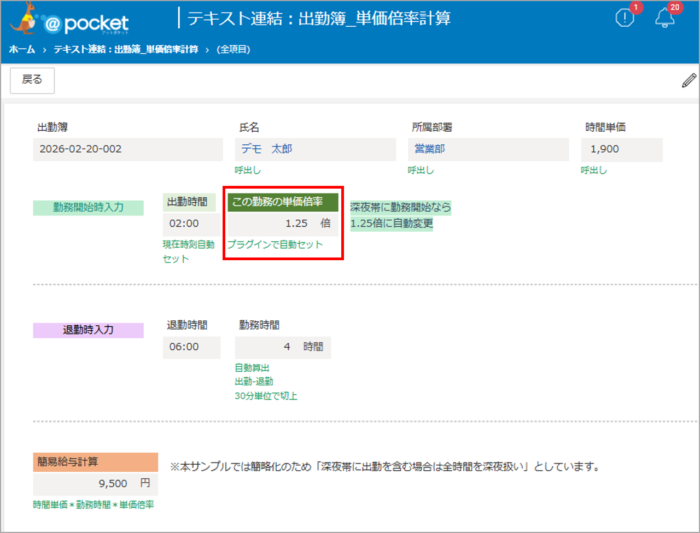The height and width of the screenshot is (533, 700).
Task: Click the page title テキスト連結：出勤簿_単価倍率計算
Action: pos(319,18)
